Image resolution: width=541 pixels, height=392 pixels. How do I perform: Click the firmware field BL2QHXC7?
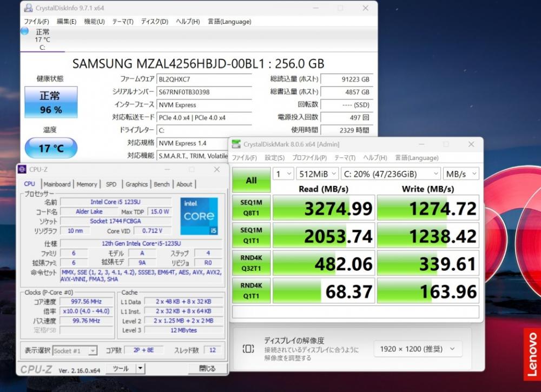[x=204, y=79]
